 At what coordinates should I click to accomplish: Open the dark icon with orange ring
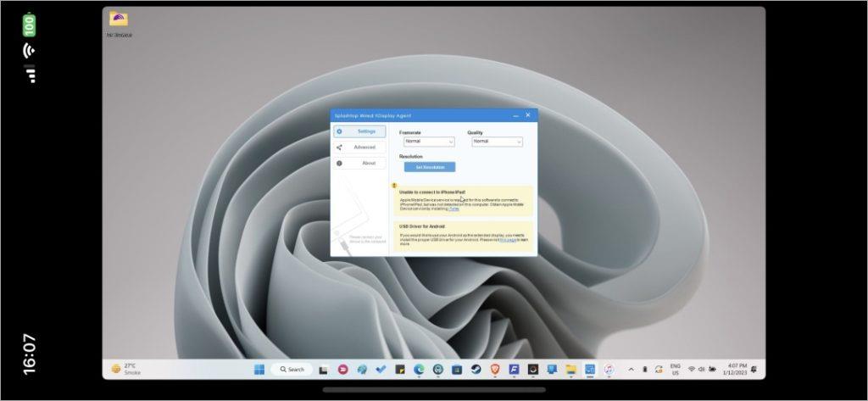[x=533, y=370]
